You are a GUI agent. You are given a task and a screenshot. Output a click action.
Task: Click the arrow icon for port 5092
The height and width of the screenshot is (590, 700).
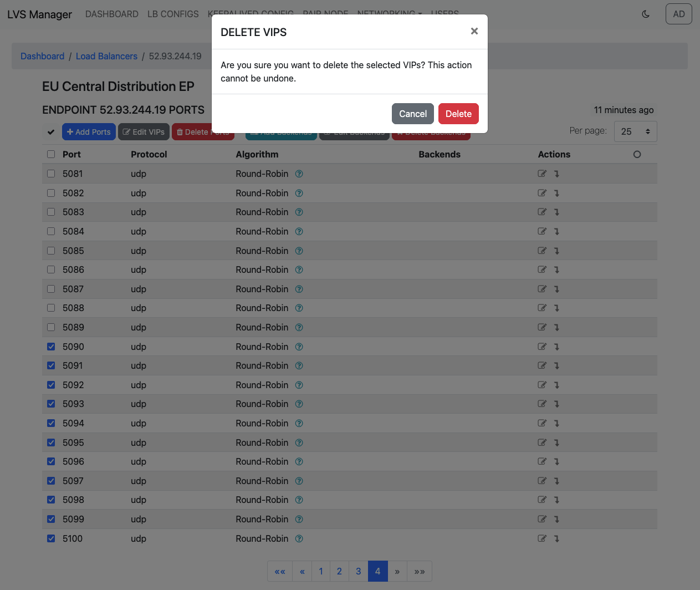click(556, 385)
